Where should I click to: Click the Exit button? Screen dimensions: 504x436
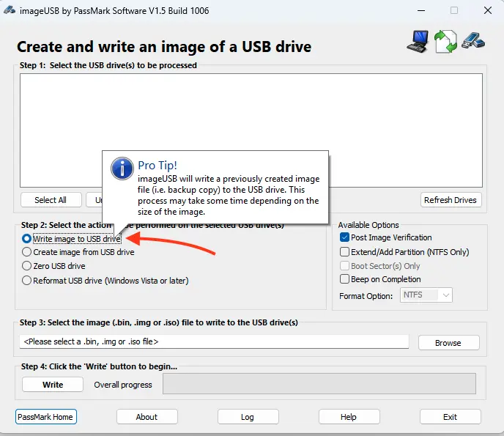(451, 417)
